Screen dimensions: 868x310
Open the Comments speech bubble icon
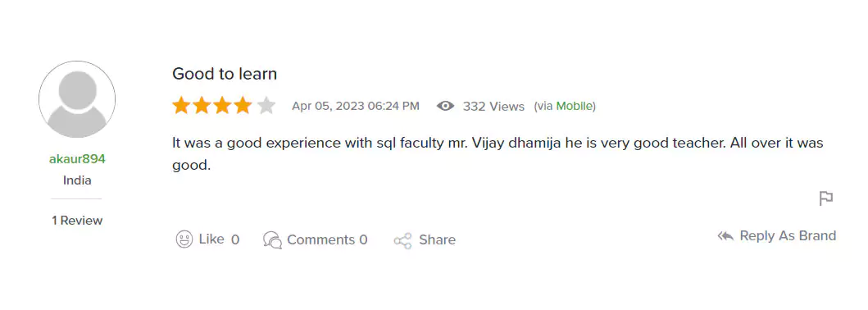click(272, 240)
